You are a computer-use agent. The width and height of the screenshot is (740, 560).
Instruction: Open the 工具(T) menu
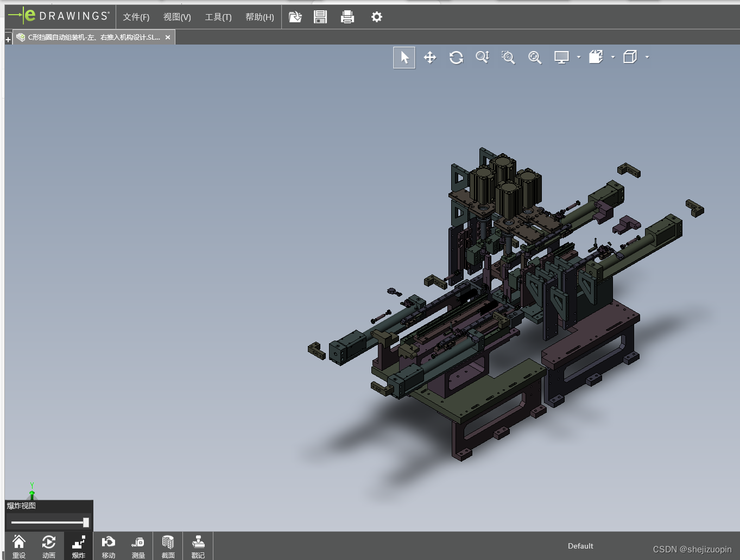click(218, 17)
